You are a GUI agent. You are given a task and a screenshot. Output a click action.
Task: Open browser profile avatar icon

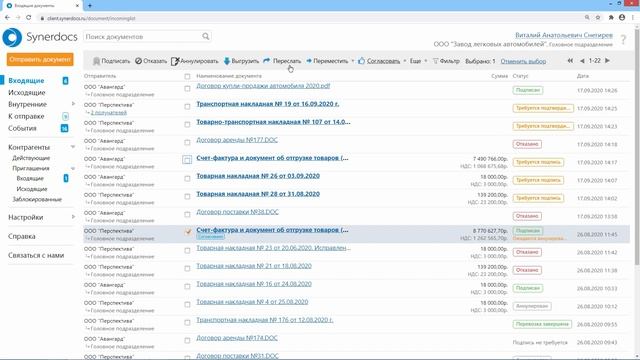pos(622,18)
